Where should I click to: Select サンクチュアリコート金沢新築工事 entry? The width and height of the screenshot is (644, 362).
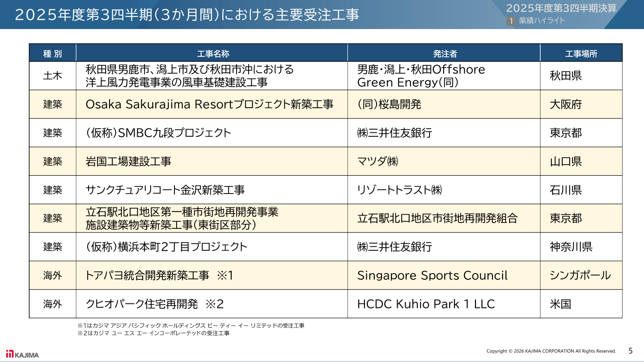165,190
